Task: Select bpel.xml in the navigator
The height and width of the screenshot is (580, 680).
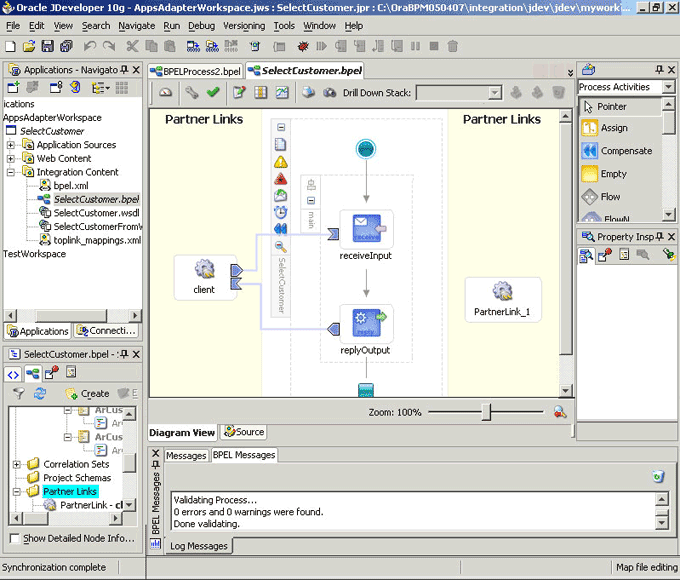Action: coord(71,186)
